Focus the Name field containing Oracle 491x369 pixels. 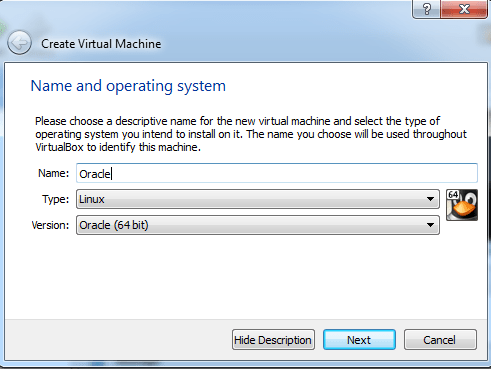tap(277, 173)
